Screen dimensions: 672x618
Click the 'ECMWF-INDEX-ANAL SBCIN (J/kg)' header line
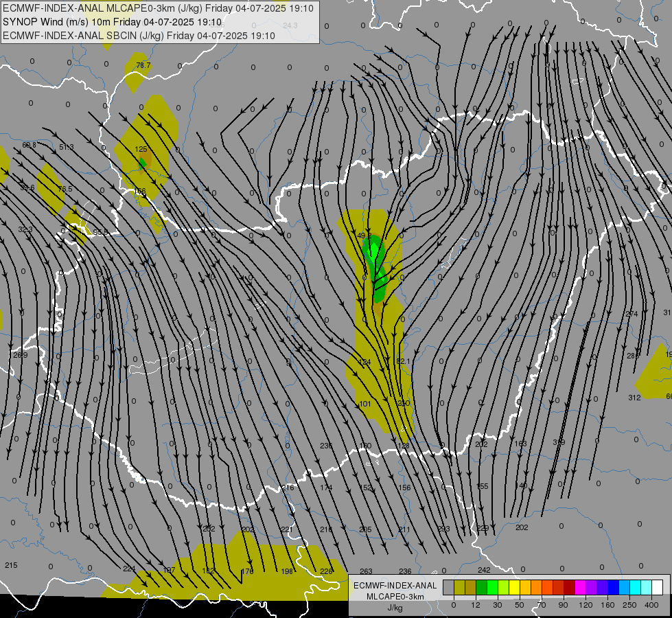click(139, 36)
